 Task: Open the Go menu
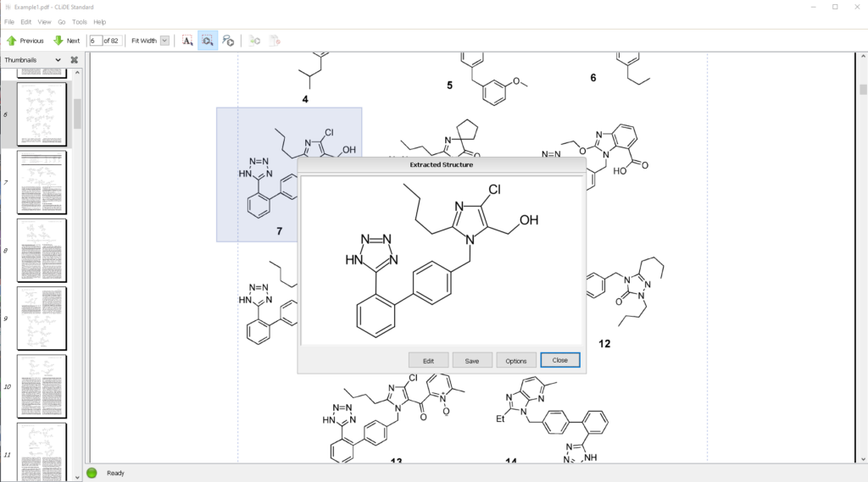point(62,22)
